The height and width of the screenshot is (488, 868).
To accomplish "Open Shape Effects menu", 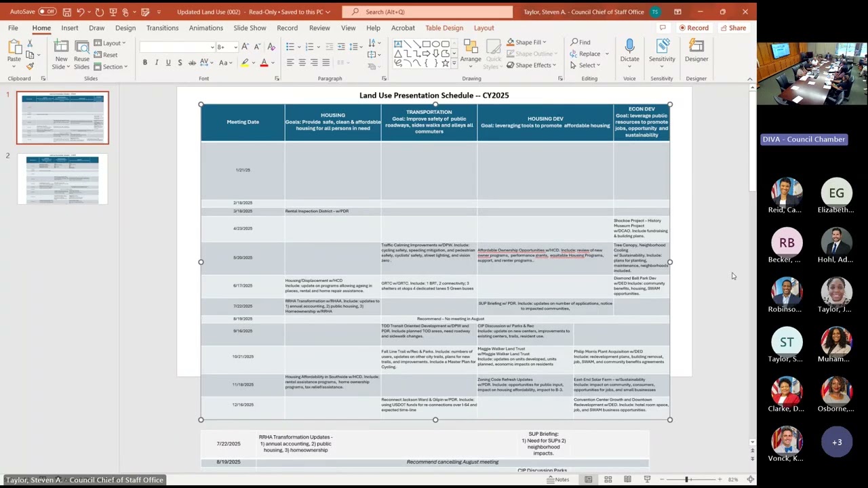I will tap(531, 65).
